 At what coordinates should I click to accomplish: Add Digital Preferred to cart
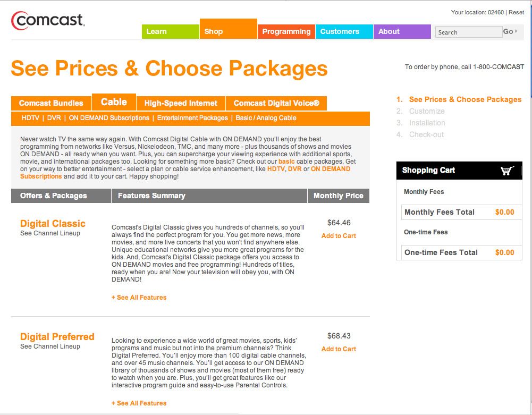pos(339,349)
